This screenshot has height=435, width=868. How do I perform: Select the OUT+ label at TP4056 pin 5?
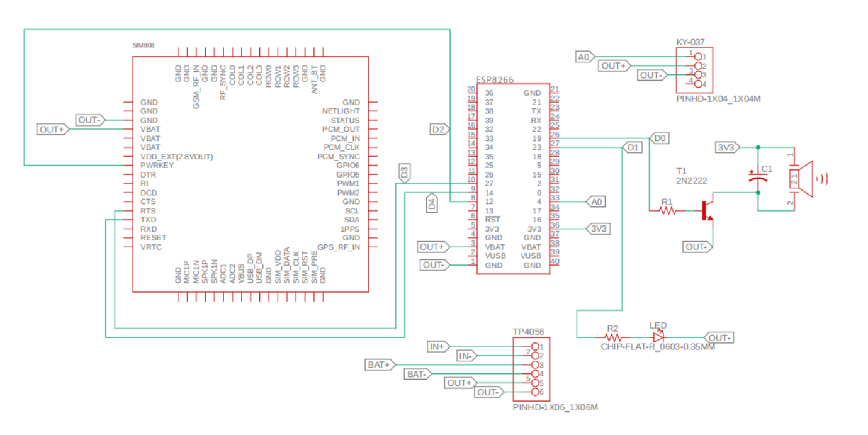(460, 383)
